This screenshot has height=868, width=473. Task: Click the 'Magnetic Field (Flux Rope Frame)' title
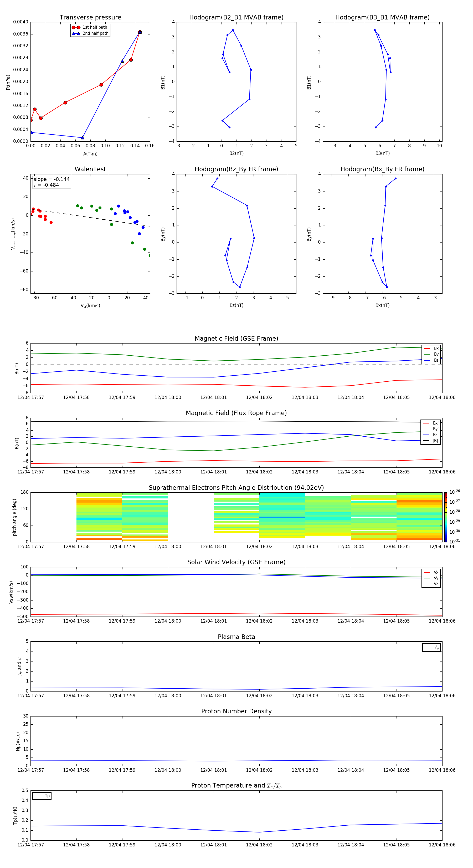click(236, 413)
